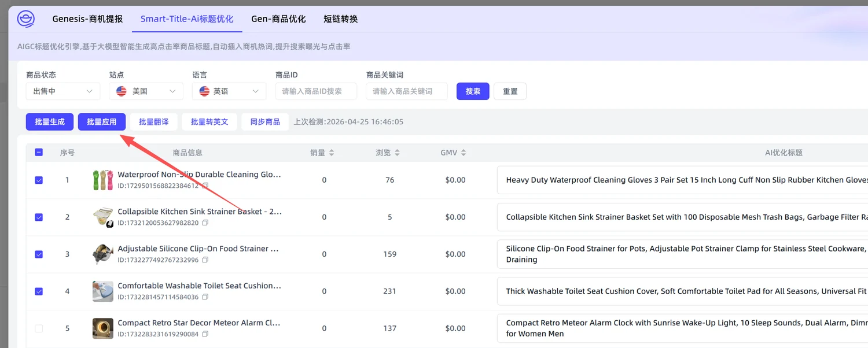The width and height of the screenshot is (868, 348).
Task: Edit AI title for Compact Retro Meteor Alarm Clock
Action: tap(682, 328)
